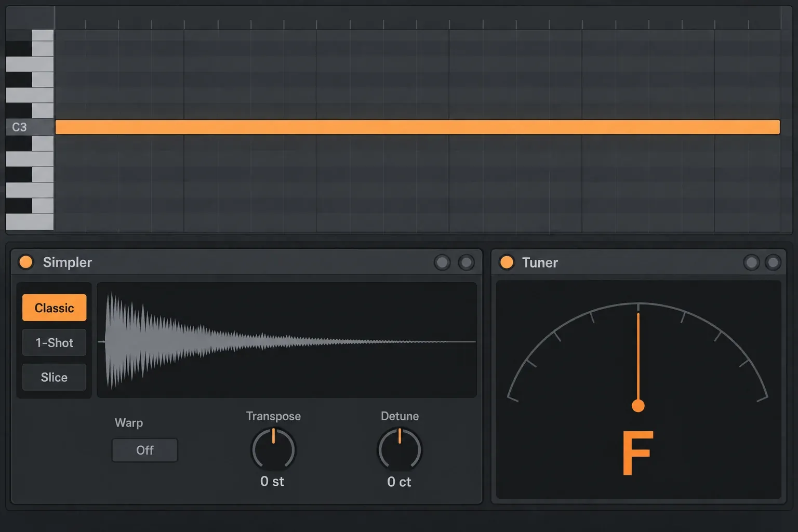Toggle the Tuner device on/off indicator

click(x=507, y=262)
